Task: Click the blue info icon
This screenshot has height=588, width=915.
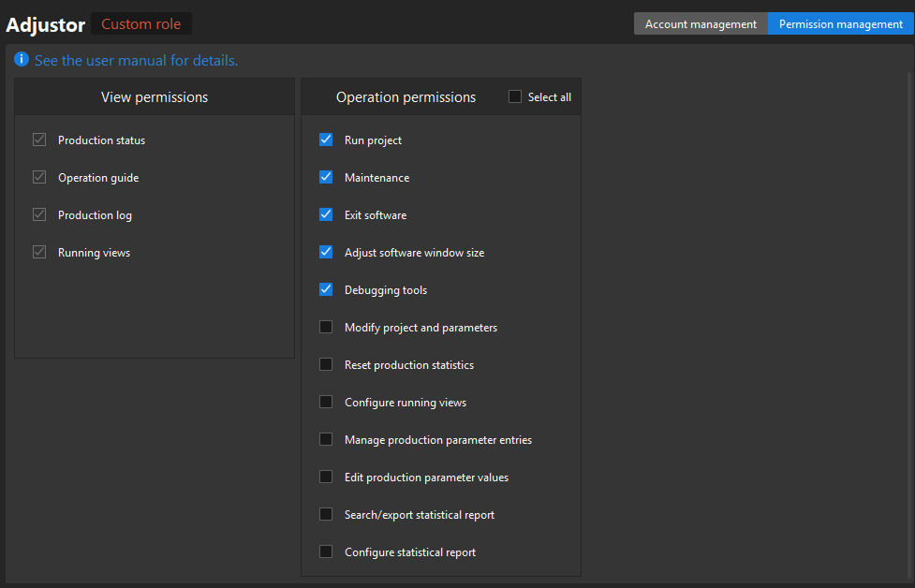Action: point(22,60)
